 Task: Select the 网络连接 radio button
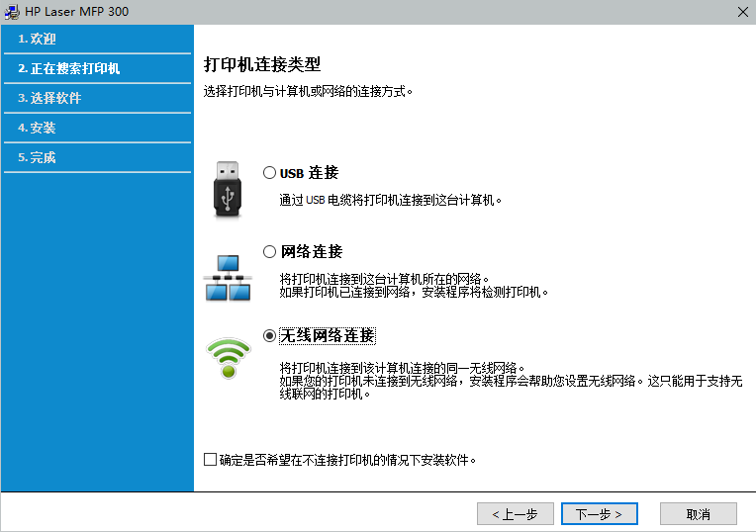(x=269, y=251)
